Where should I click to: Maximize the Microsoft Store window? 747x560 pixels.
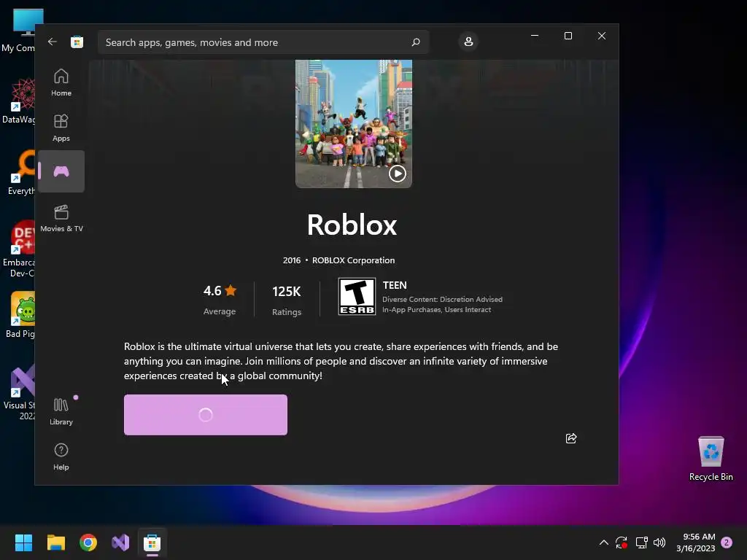pos(568,36)
